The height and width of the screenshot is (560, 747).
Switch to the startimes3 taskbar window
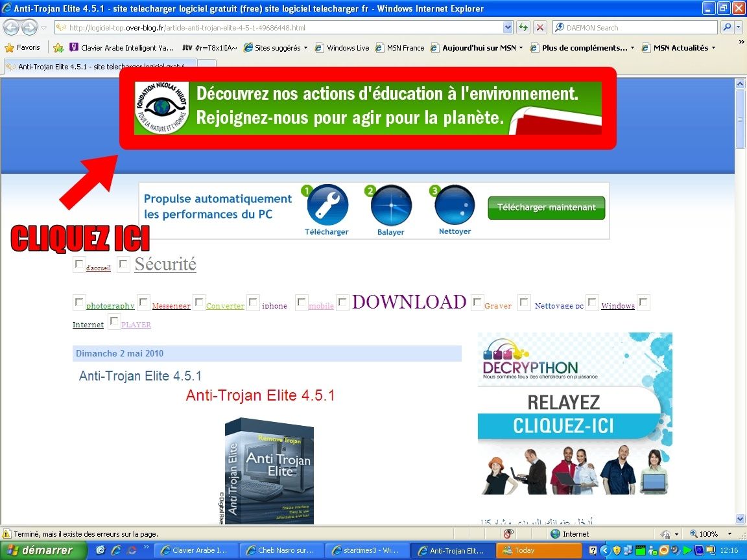(367, 550)
